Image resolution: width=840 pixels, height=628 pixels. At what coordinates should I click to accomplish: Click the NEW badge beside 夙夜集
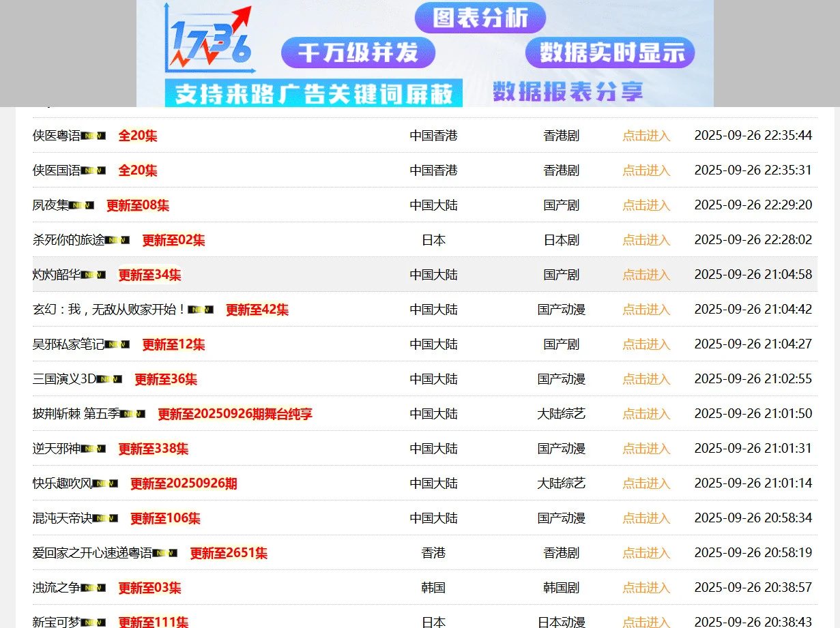click(80, 205)
